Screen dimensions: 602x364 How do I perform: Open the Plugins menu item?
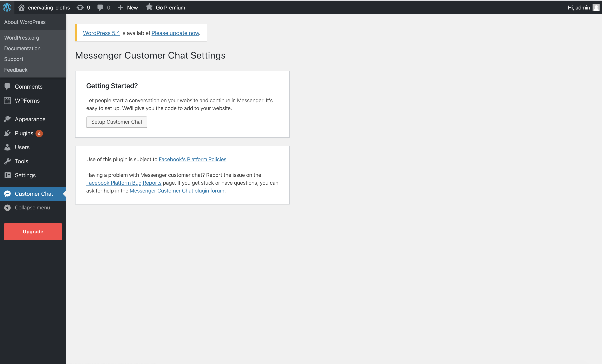24,133
